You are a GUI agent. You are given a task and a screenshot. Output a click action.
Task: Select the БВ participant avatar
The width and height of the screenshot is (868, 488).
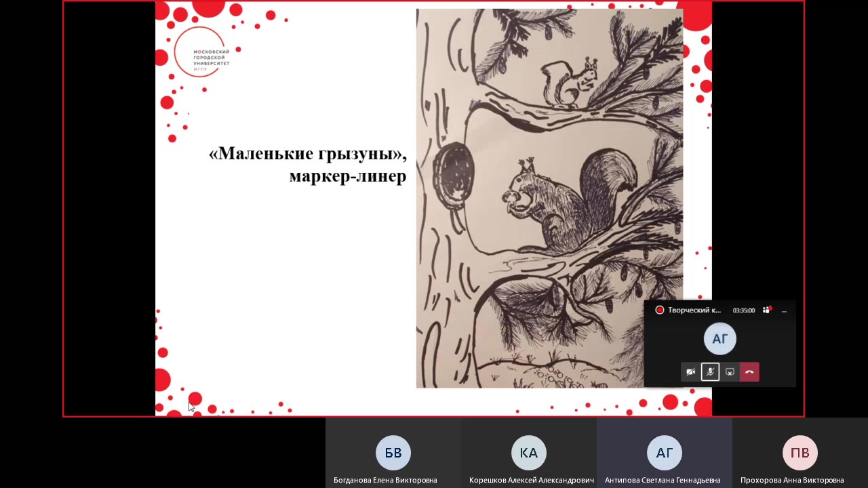(393, 453)
